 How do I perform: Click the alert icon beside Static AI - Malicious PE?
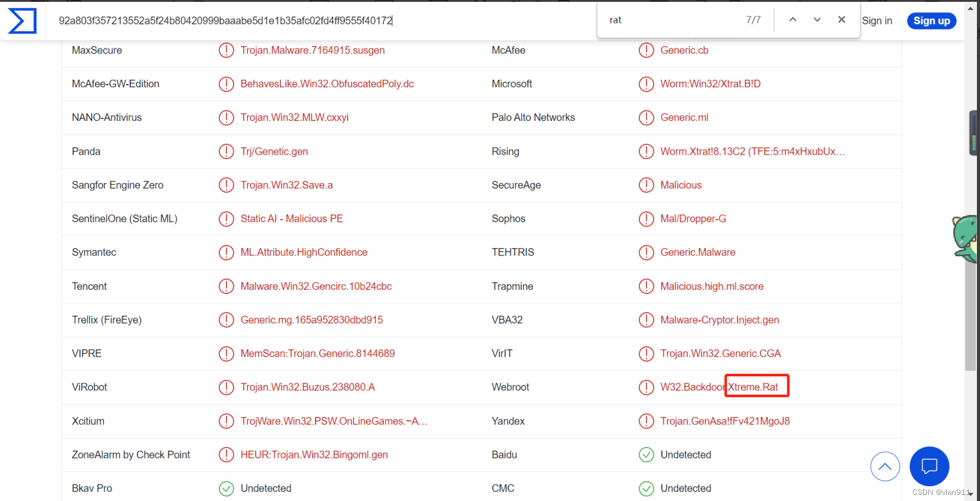227,219
